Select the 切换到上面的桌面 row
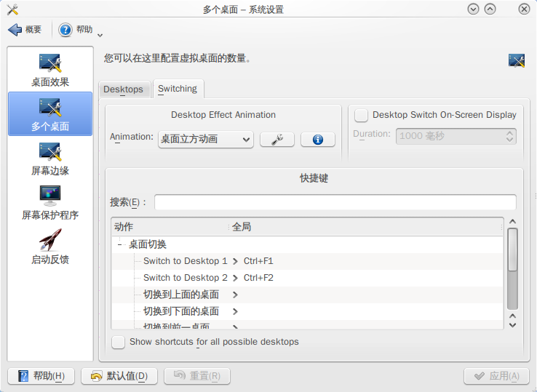 (x=308, y=295)
